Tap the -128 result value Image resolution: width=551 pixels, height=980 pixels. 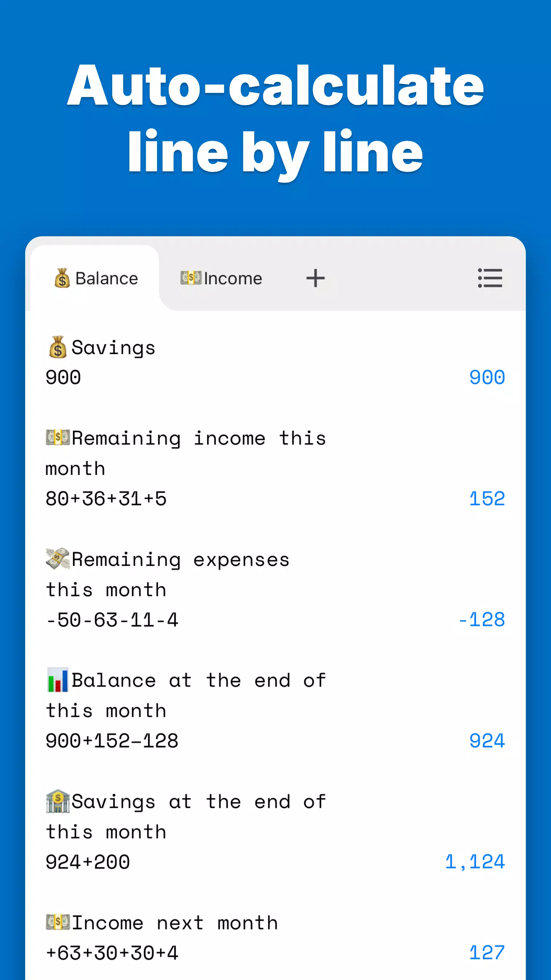481,619
